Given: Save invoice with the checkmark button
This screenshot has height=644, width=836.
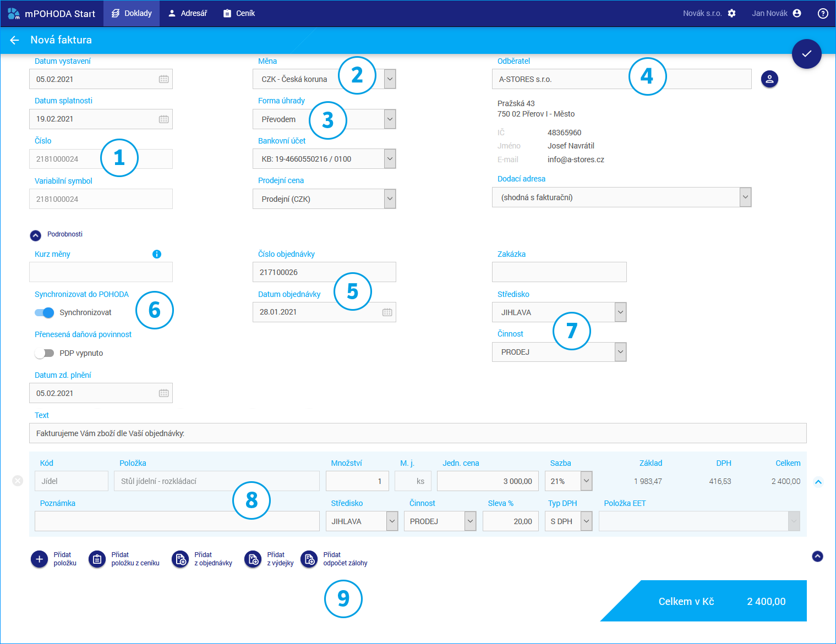Looking at the screenshot, I should click(x=806, y=53).
